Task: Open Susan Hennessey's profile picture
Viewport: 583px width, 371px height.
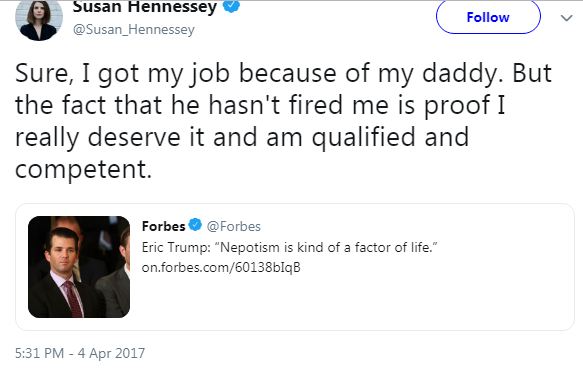Action: pyautogui.click(x=39, y=20)
